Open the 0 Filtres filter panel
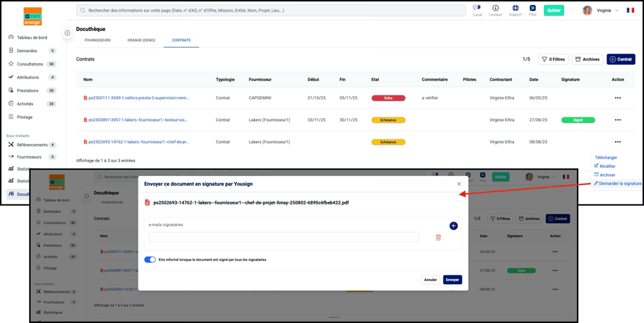Screen dimensions: 644x323 point(553,59)
